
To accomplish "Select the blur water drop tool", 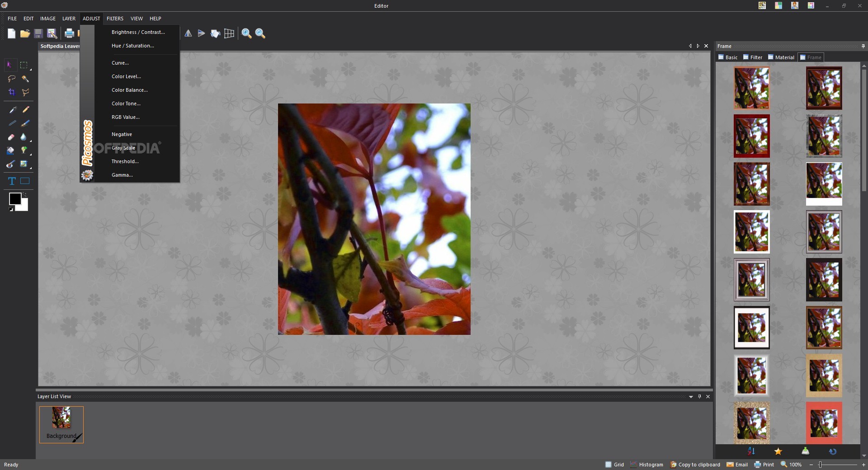I will [x=24, y=137].
